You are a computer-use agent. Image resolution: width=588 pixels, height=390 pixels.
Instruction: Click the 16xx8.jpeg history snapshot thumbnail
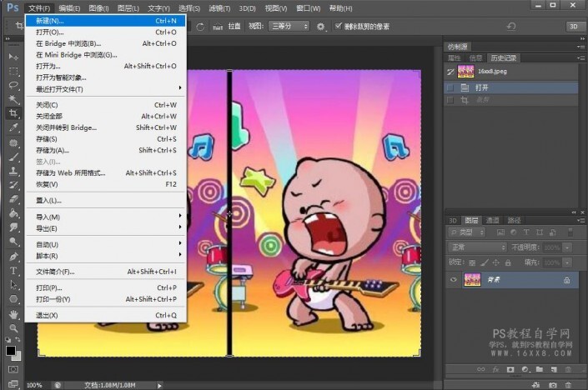[x=465, y=72]
